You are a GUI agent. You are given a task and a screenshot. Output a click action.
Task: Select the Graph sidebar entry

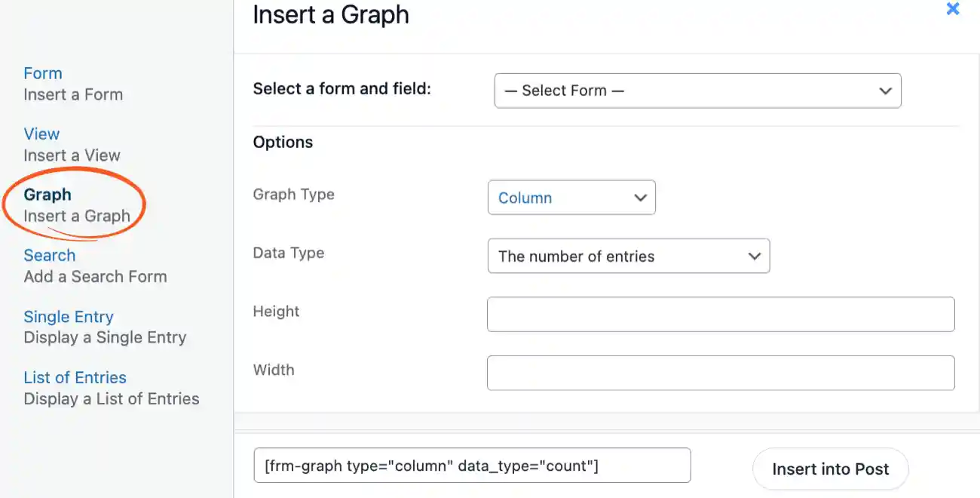pos(47,194)
